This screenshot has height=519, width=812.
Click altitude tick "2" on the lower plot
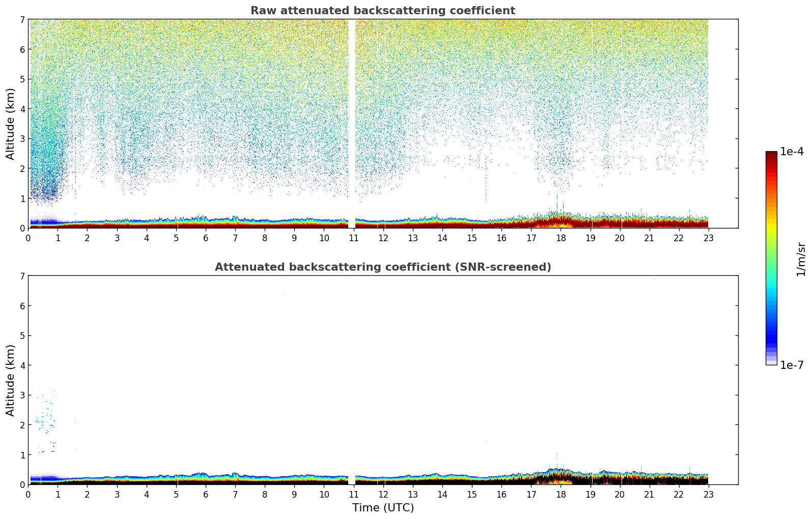pyautogui.click(x=22, y=425)
